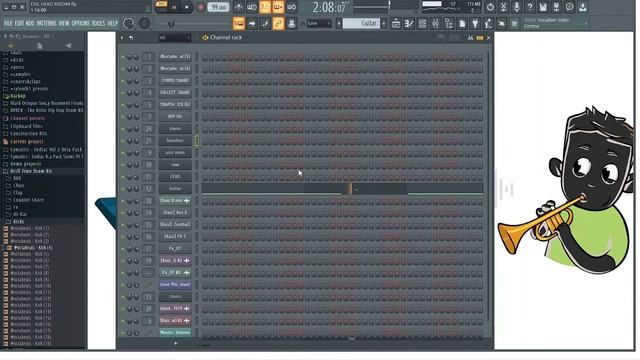
Task: Open the mixer view icon
Action: coord(436,24)
